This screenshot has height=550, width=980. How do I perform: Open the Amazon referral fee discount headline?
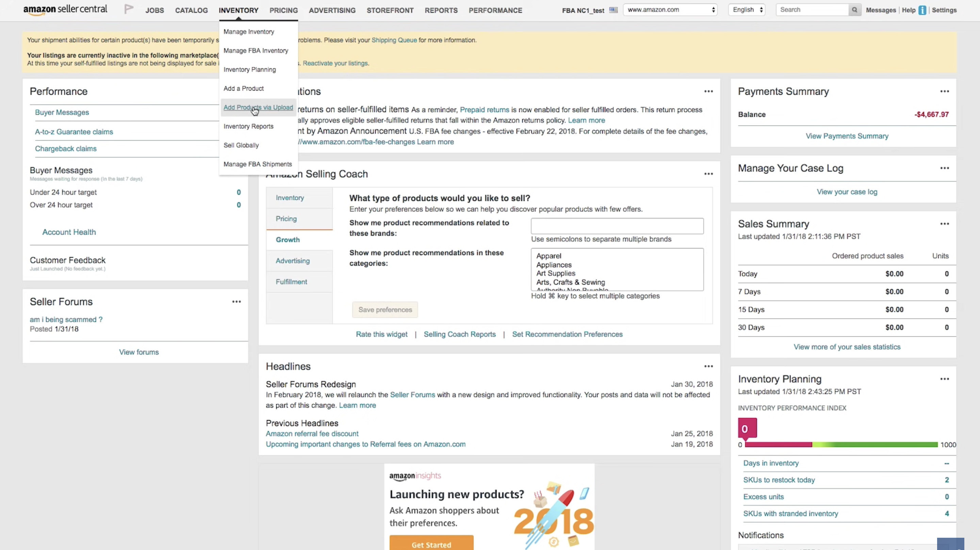click(x=312, y=434)
